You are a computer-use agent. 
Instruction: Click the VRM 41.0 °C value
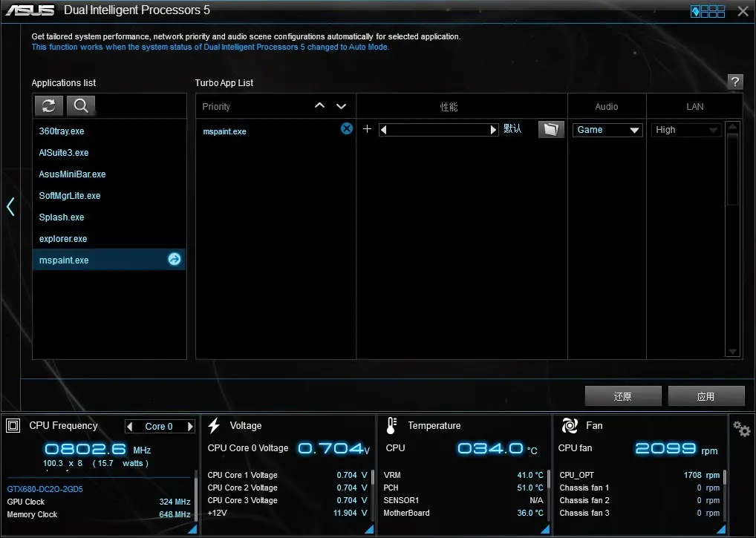click(x=530, y=475)
